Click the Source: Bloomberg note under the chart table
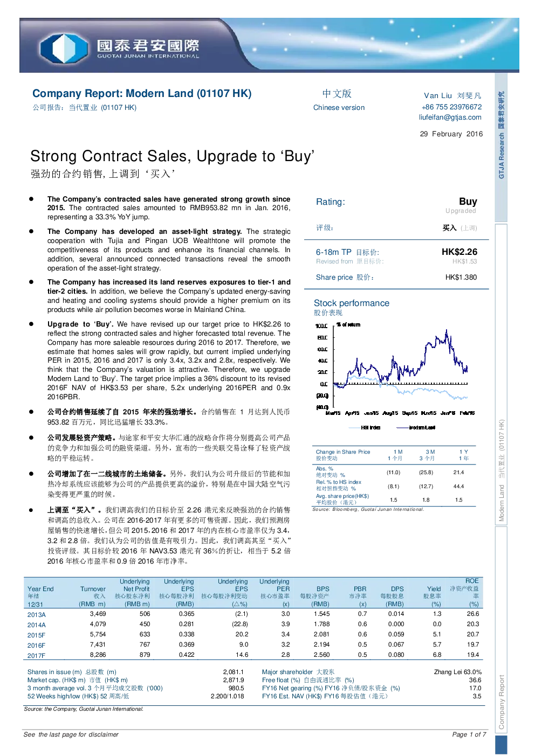This screenshot has height=756, width=535. point(368,510)
